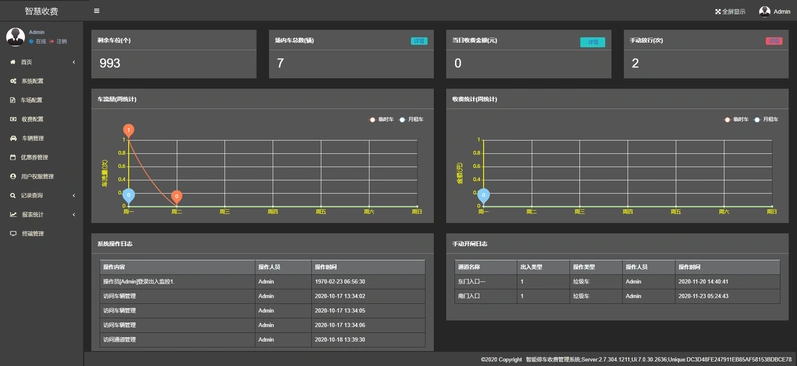
Task: Click the 全屏显示 fullscreen icon
Action: tap(718, 12)
